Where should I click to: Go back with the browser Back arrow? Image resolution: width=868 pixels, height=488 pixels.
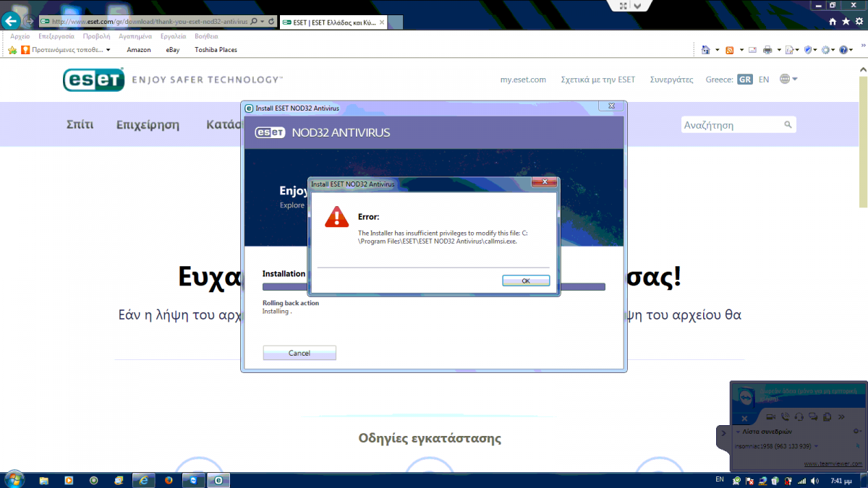point(11,21)
